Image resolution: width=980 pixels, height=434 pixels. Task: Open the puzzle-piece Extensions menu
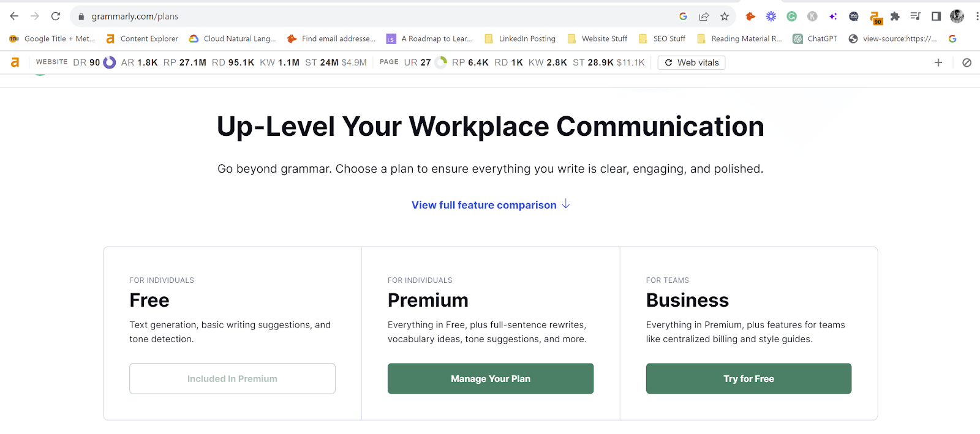point(895,17)
